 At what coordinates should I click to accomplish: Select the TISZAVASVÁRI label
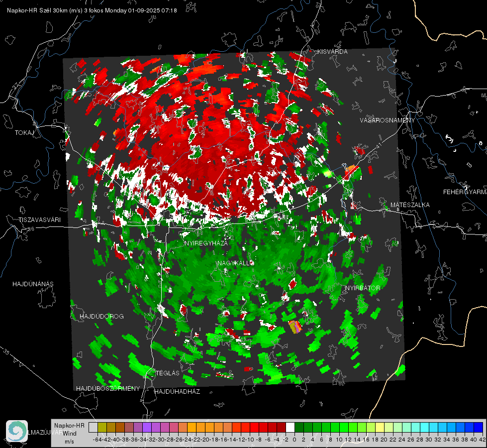click(40, 220)
